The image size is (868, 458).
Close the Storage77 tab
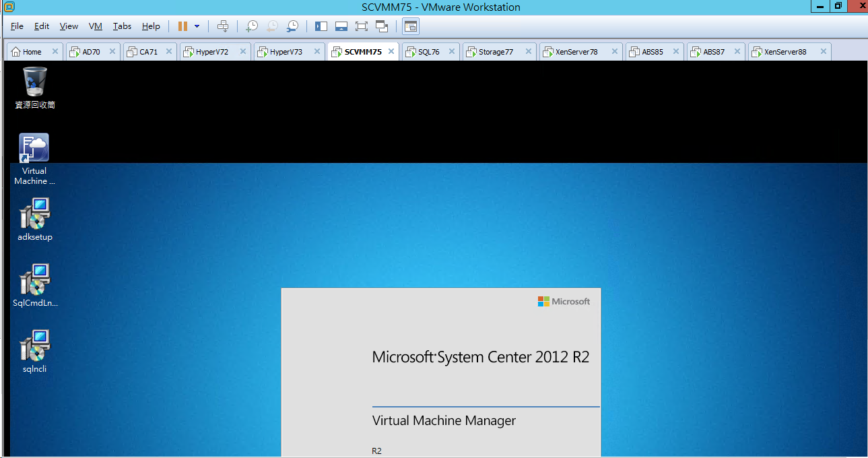coord(529,52)
